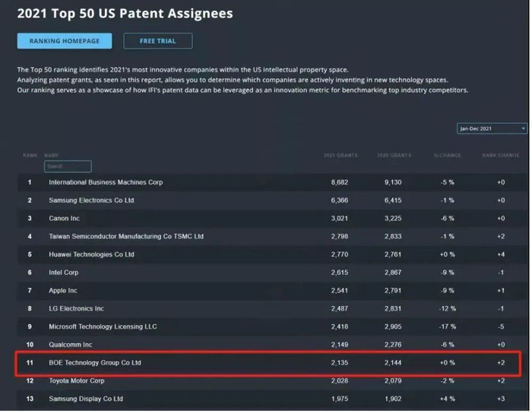The height and width of the screenshot is (413, 532).
Task: Click Apple's +1 rank change value
Action: tap(501, 290)
